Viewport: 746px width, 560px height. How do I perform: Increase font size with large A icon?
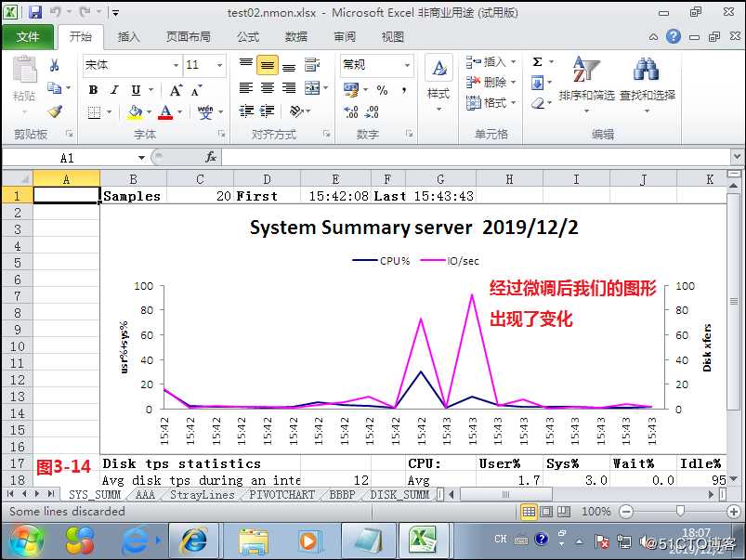click(x=176, y=90)
